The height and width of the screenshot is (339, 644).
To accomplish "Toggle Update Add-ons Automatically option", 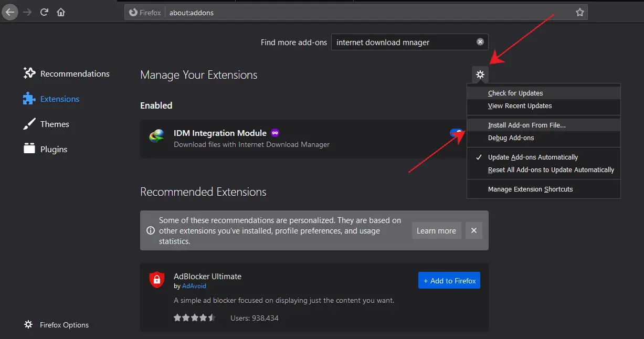I will point(544,157).
